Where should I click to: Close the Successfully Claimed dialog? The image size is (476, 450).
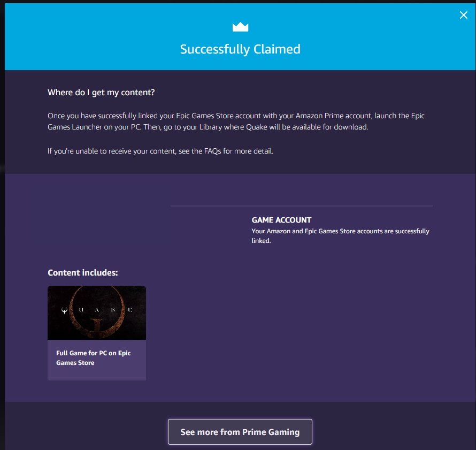(x=463, y=15)
